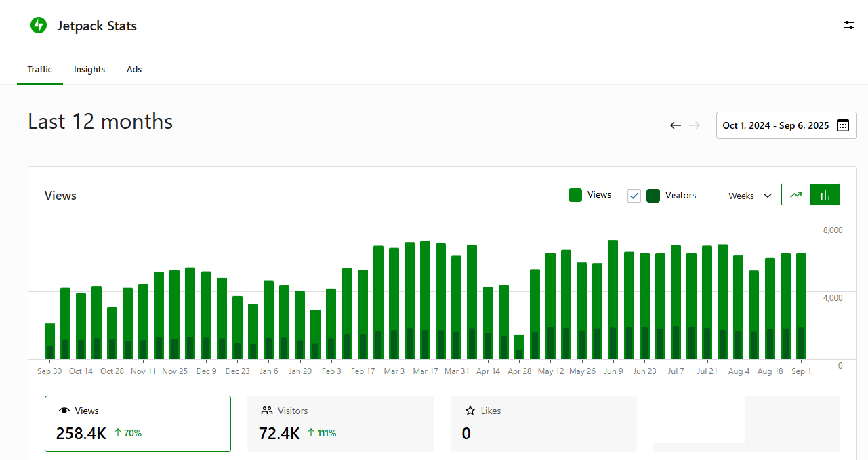Select the Likes stat card
868x460 pixels.
point(543,423)
